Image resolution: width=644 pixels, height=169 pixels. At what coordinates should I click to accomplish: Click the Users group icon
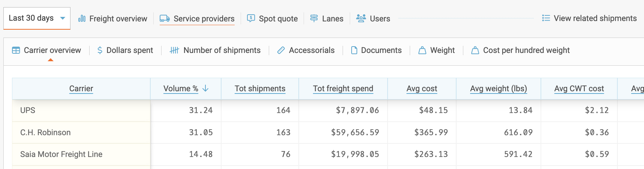point(361,18)
